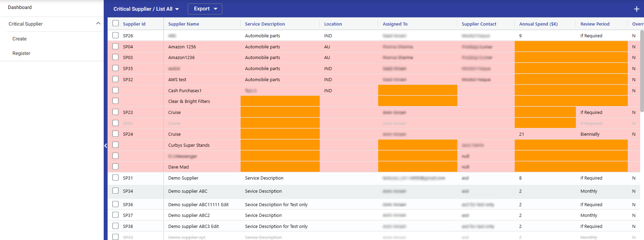Open the Critical Supplier / List All dropdown

[146, 9]
